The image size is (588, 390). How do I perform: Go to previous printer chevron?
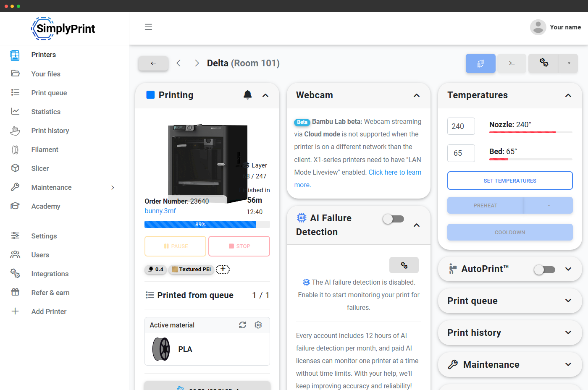point(178,63)
